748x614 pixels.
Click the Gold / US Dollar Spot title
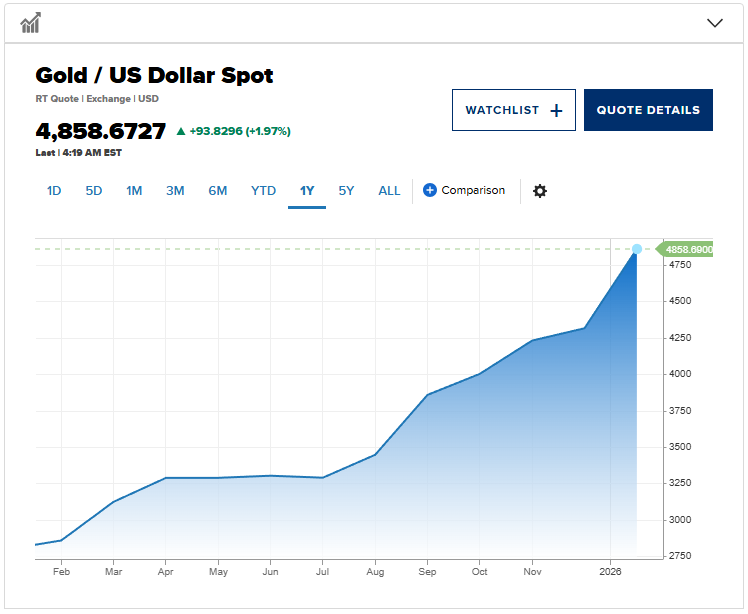(x=154, y=75)
